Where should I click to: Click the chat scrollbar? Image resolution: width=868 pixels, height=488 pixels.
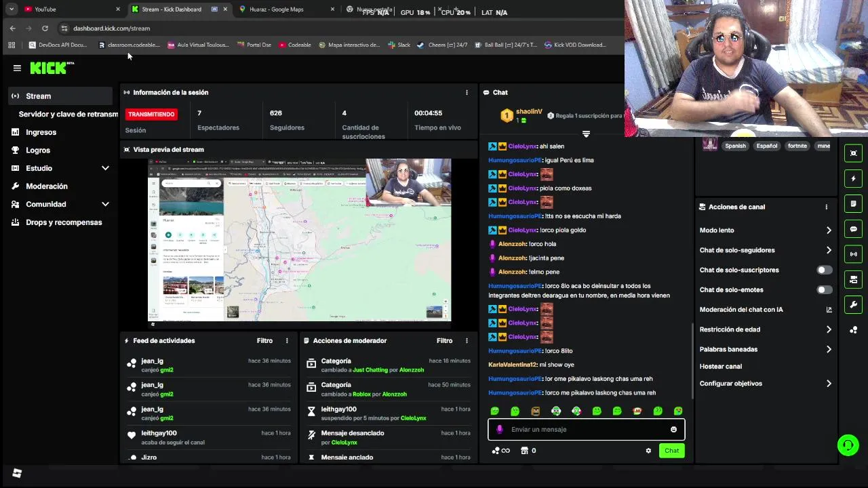tap(692, 361)
